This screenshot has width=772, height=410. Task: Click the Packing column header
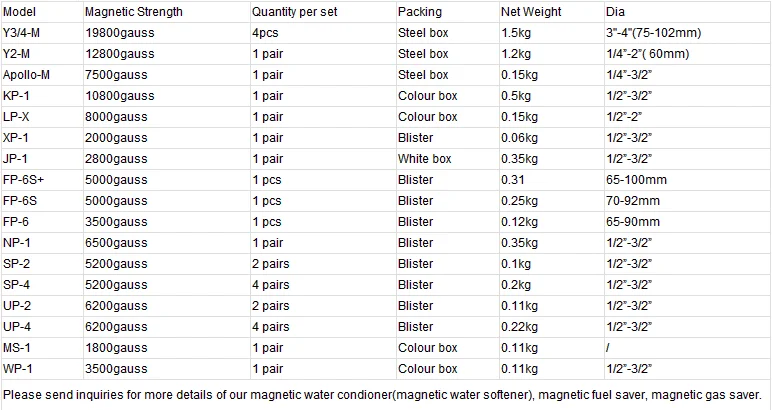pos(419,12)
